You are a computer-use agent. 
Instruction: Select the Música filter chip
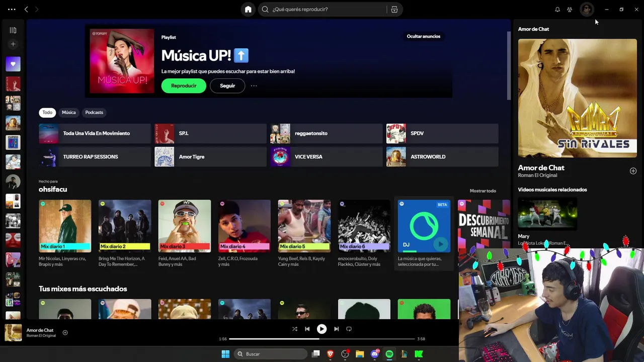point(69,113)
